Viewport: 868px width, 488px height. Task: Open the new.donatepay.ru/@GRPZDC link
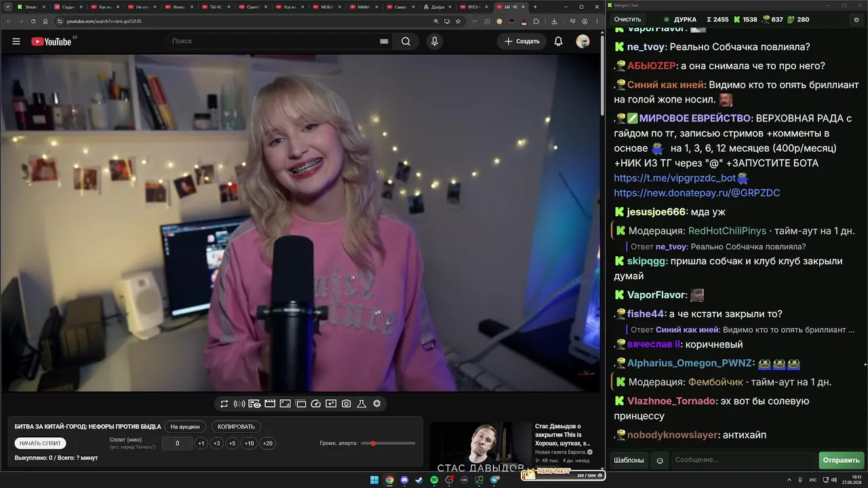(697, 193)
